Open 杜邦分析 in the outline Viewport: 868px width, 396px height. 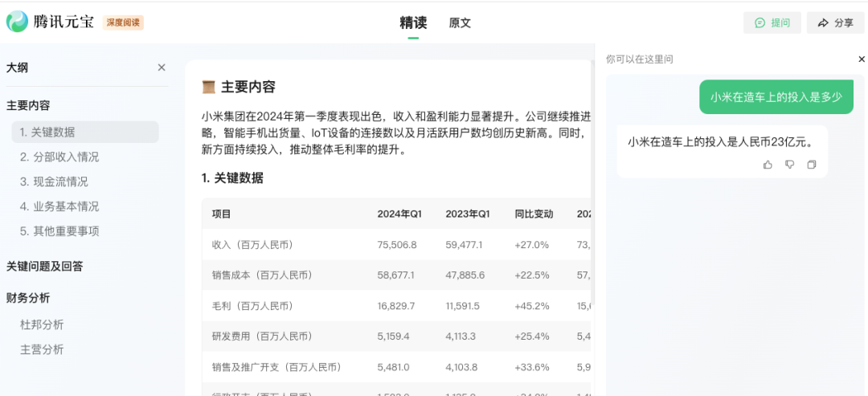click(42, 324)
